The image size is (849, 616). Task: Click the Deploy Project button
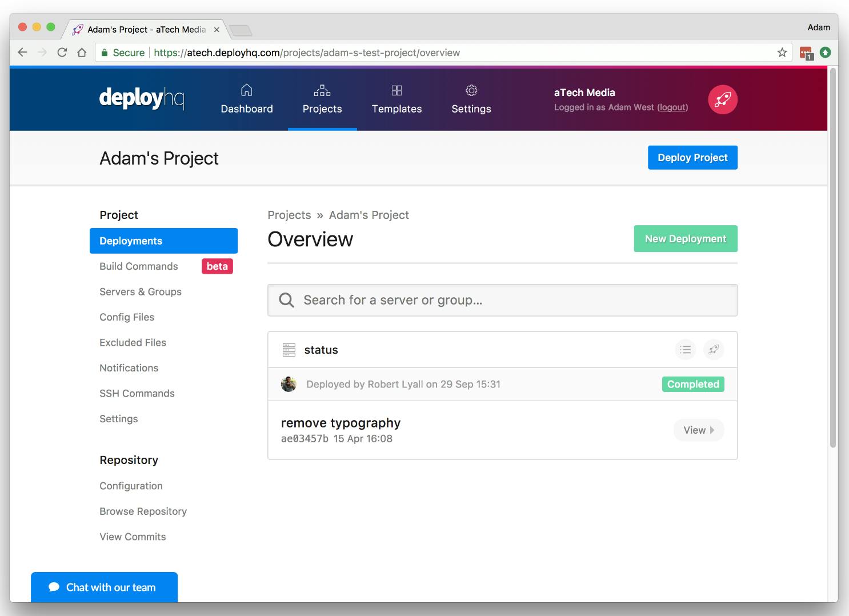coord(692,157)
